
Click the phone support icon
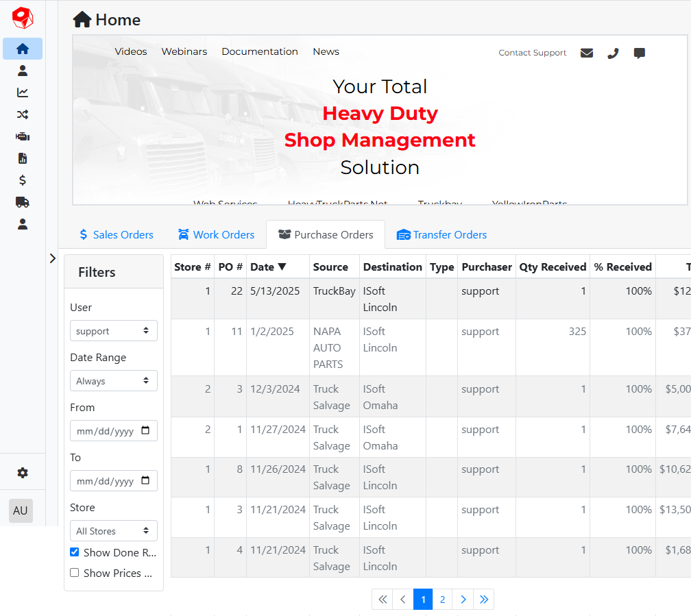tap(613, 53)
